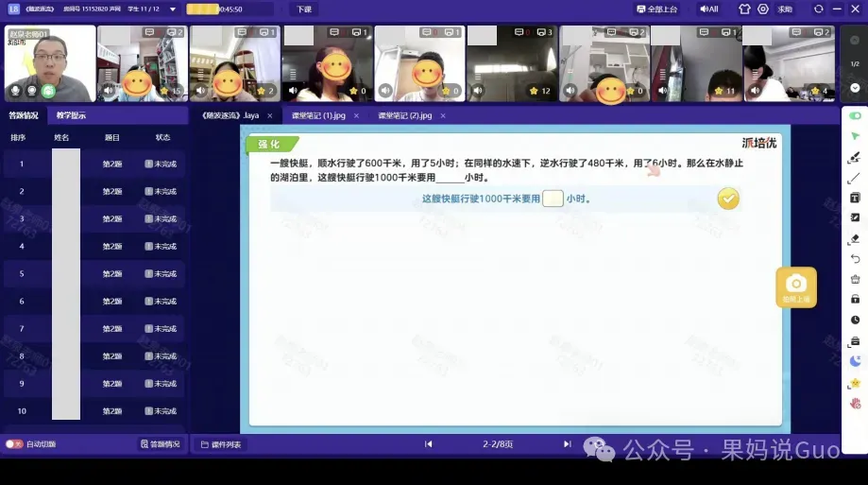Click the teacher's camera icon

click(32, 91)
